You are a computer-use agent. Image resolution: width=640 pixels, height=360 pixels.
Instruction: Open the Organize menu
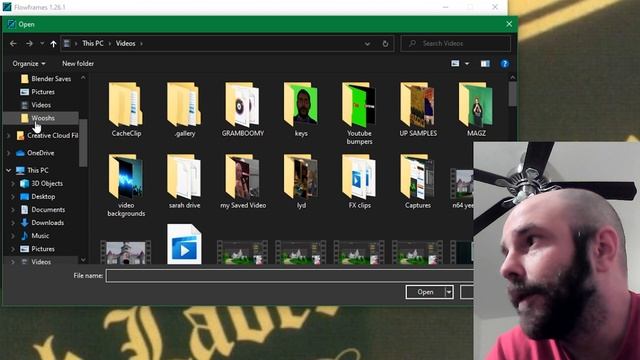pyautogui.click(x=29, y=64)
